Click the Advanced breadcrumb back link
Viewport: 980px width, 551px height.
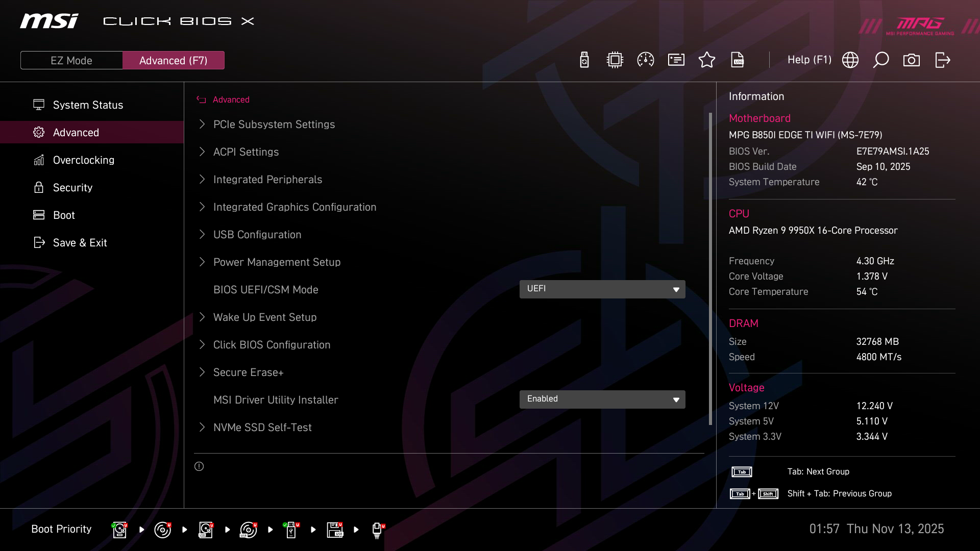point(230,100)
